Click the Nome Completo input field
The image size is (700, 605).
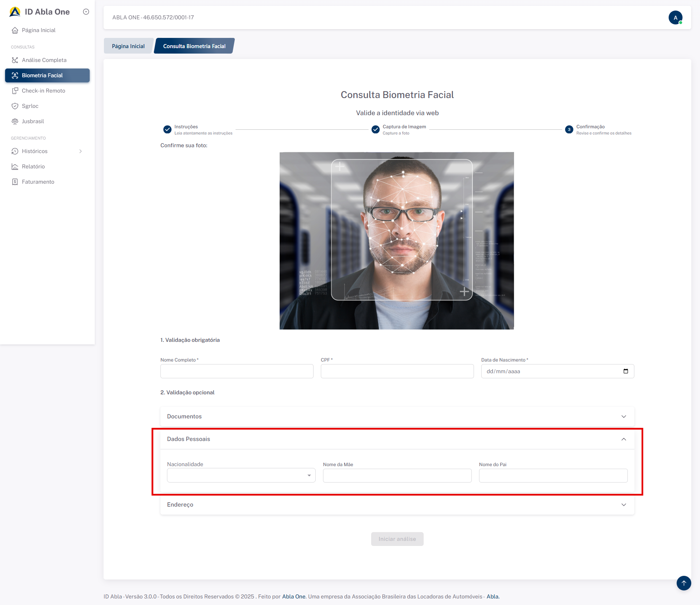237,371
